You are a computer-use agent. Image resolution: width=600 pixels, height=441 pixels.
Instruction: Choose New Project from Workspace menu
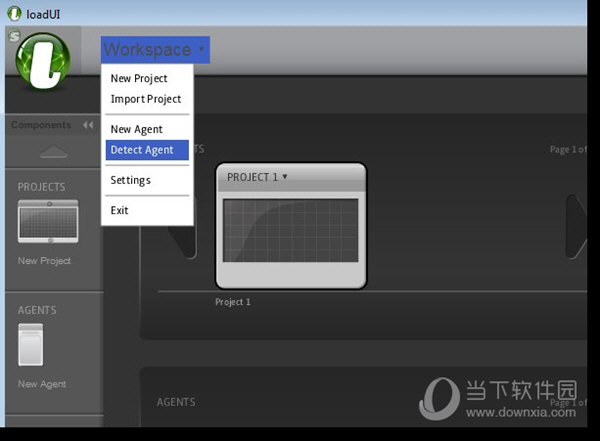pyautogui.click(x=139, y=78)
